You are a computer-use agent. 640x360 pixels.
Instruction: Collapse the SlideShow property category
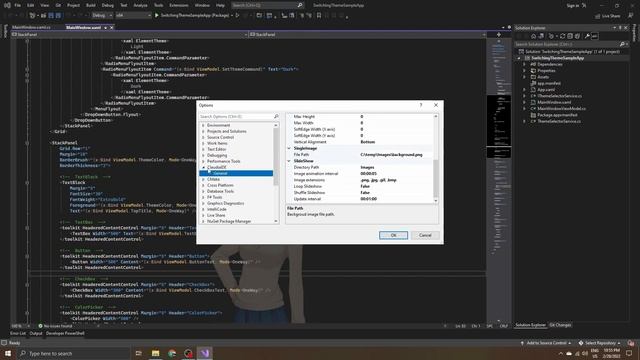(x=289, y=161)
